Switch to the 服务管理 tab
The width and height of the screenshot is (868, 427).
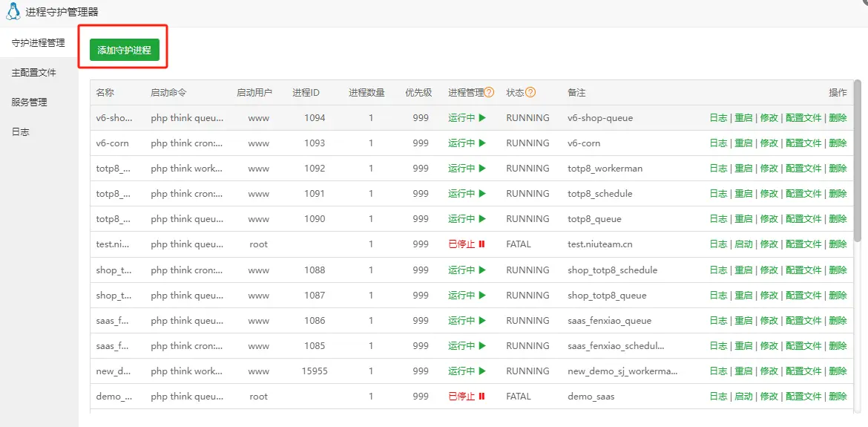tap(29, 102)
